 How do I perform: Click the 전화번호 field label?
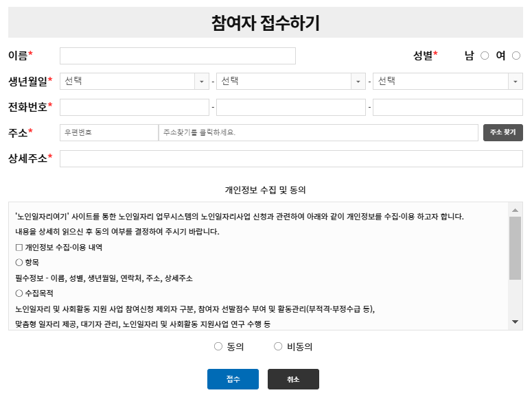[x=30, y=107]
